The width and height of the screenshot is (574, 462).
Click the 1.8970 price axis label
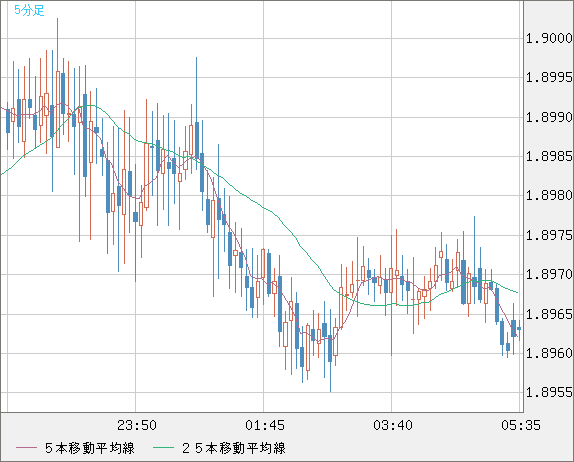click(x=549, y=274)
